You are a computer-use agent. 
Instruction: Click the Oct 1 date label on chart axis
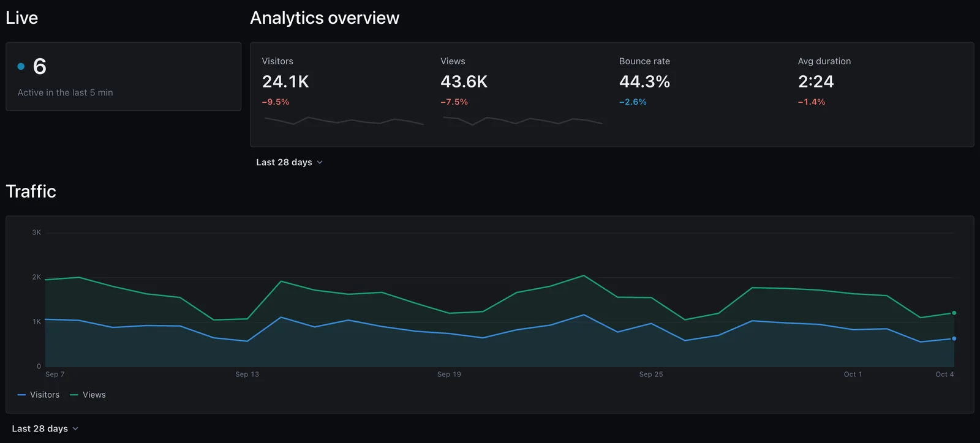853,374
